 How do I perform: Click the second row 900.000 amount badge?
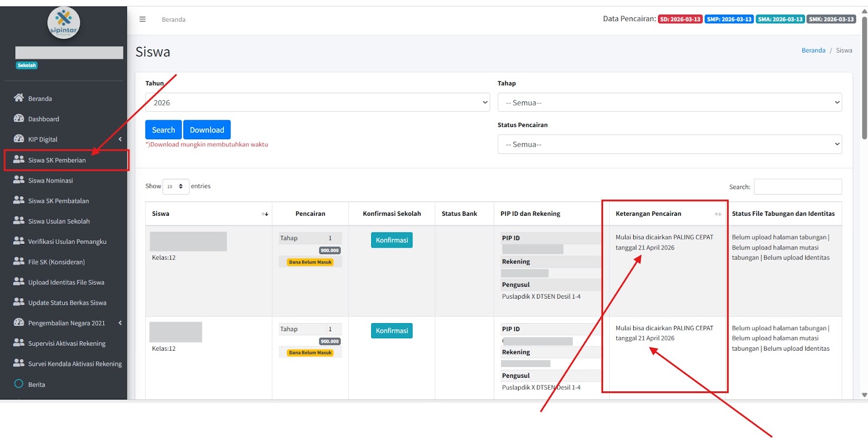330,342
